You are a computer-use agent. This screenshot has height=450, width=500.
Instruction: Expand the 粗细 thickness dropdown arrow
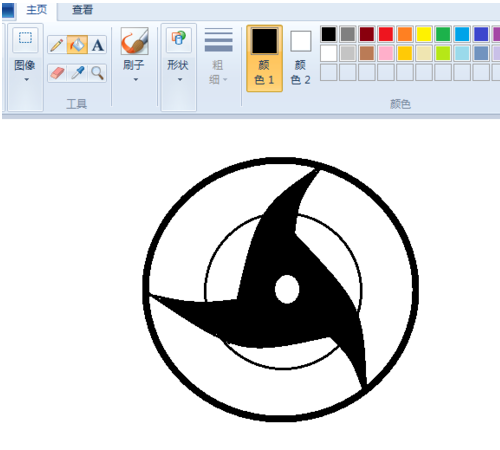(x=225, y=79)
